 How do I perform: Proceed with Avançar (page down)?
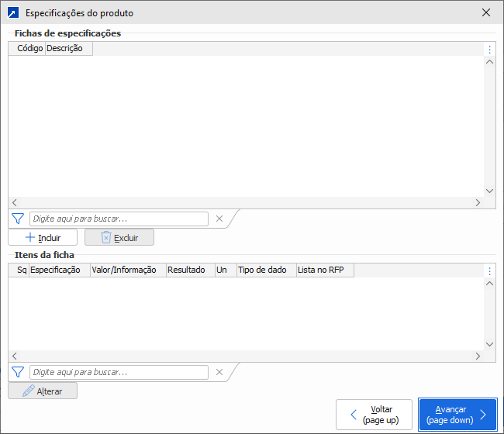coord(457,415)
